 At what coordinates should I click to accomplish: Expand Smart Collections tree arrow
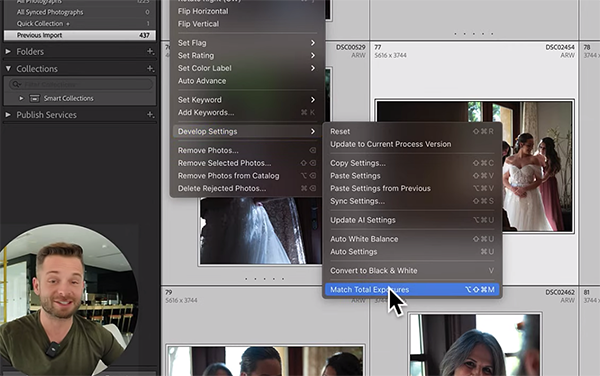(21, 98)
